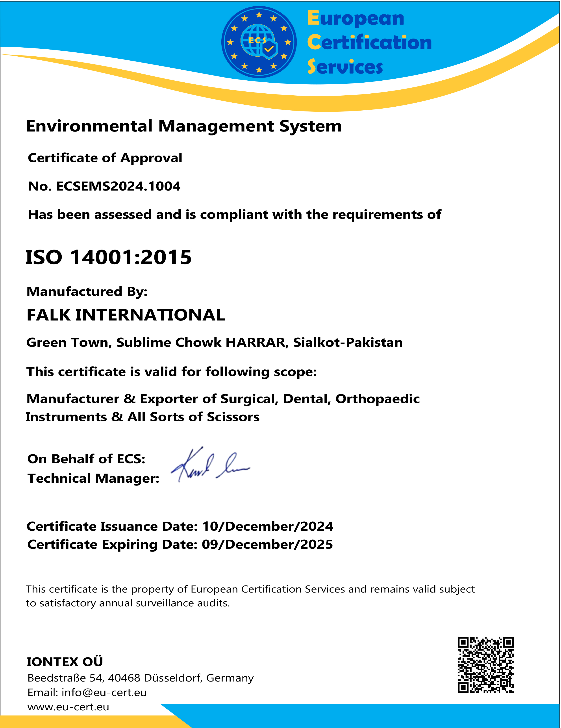Click the Technical Manager signature
Viewport: 561px width, 728px height.
[x=210, y=464]
